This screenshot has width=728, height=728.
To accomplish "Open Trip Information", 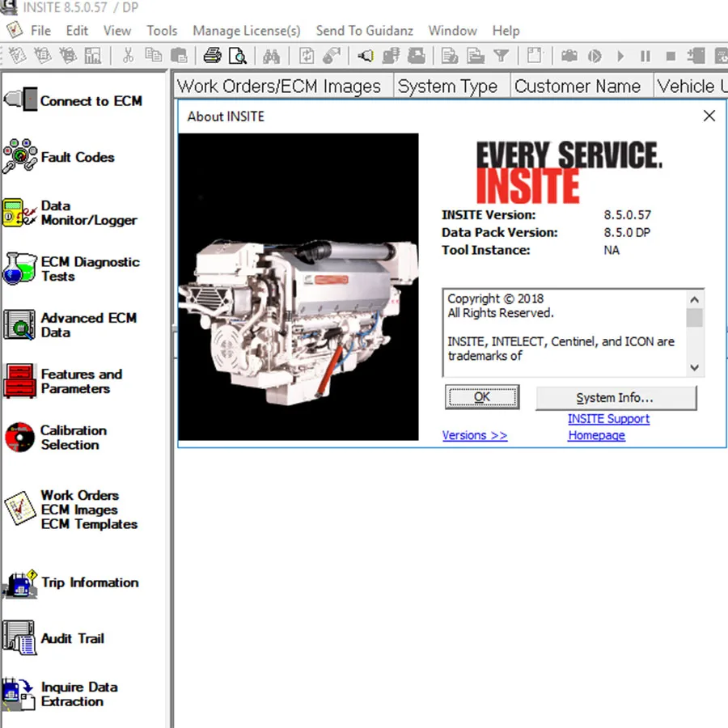I will click(71, 582).
